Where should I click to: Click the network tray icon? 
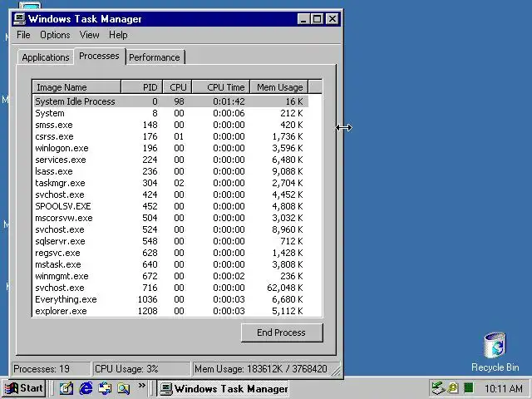pyautogui.click(x=438, y=388)
